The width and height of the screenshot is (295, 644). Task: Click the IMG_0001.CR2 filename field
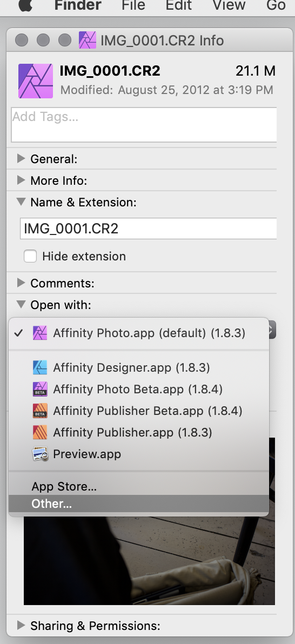click(149, 229)
